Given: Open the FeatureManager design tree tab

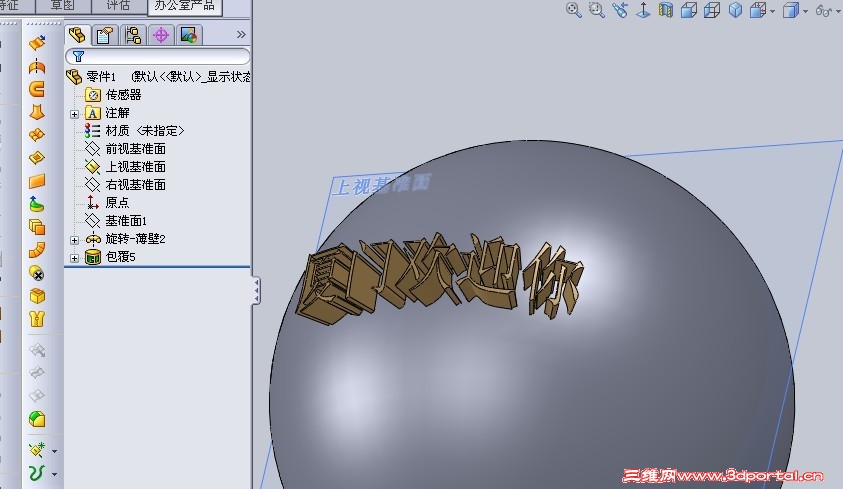Looking at the screenshot, I should tap(77, 35).
